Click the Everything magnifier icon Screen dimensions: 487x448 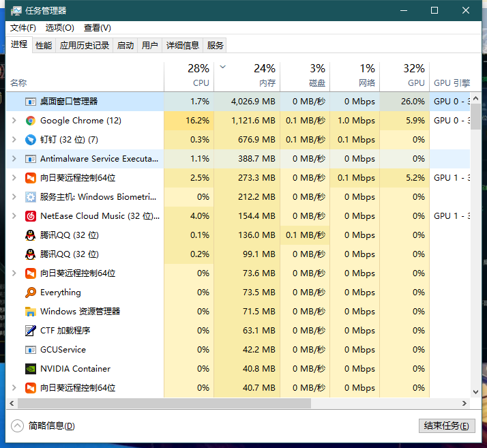coord(31,293)
